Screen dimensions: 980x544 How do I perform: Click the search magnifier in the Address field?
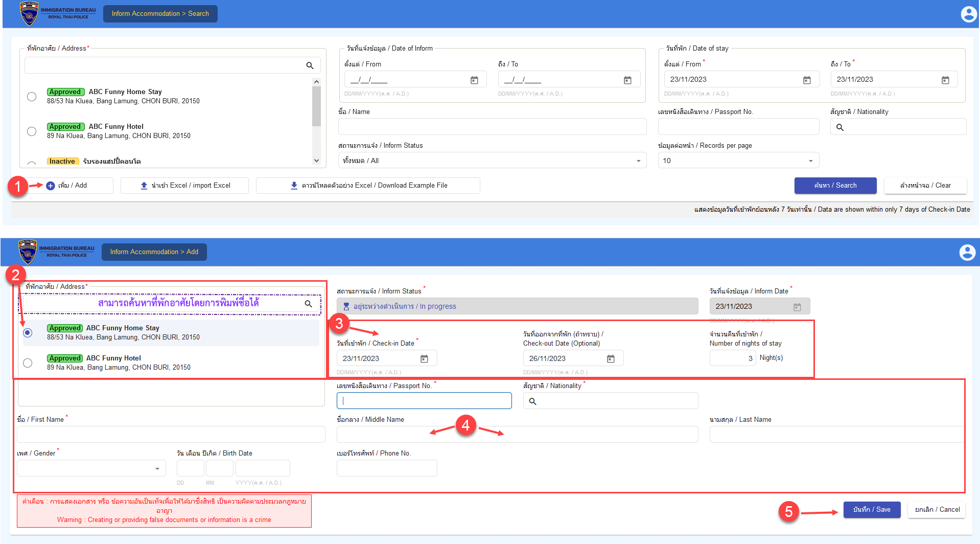310,65
